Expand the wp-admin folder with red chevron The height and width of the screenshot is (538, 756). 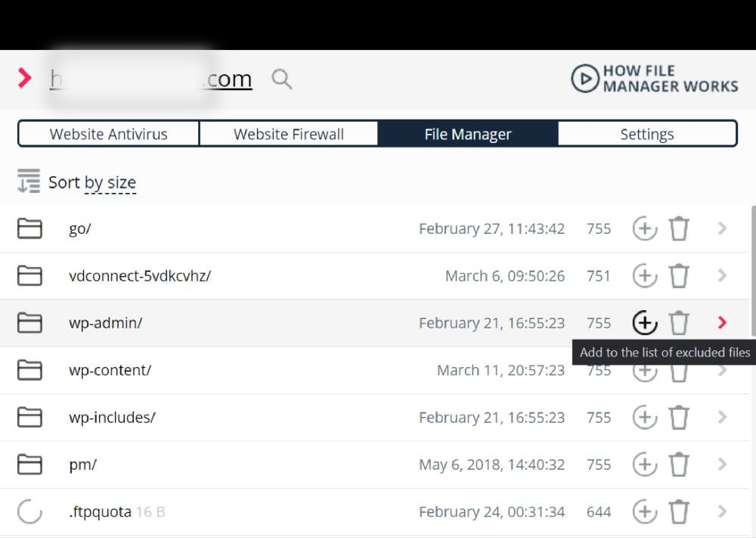[x=722, y=323]
